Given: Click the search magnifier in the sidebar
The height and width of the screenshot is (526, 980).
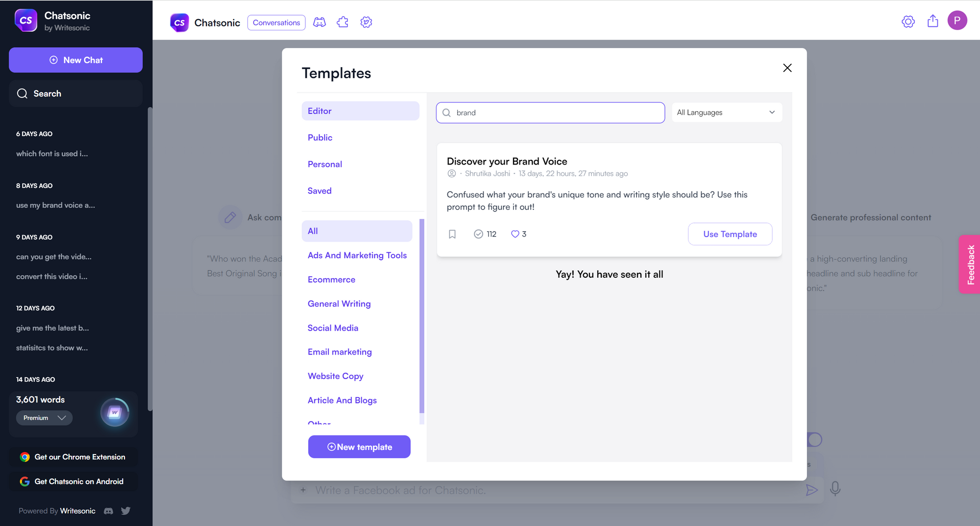Looking at the screenshot, I should (x=22, y=93).
